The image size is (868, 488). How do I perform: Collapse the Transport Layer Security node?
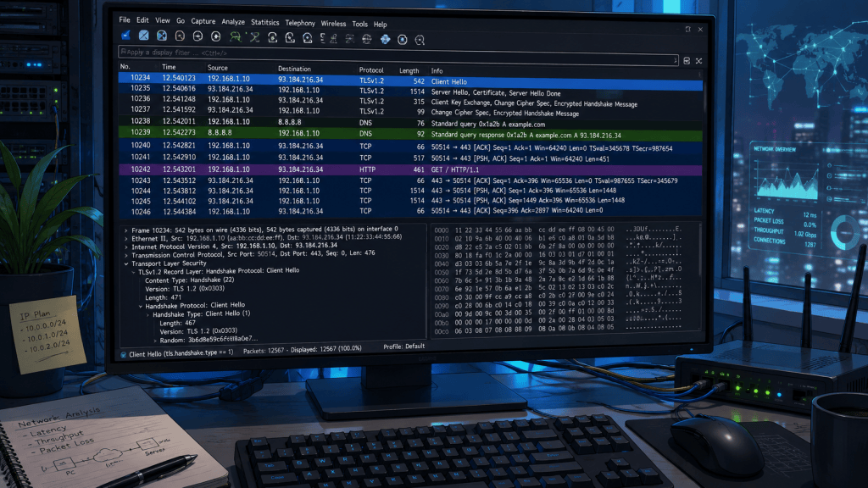pos(126,264)
